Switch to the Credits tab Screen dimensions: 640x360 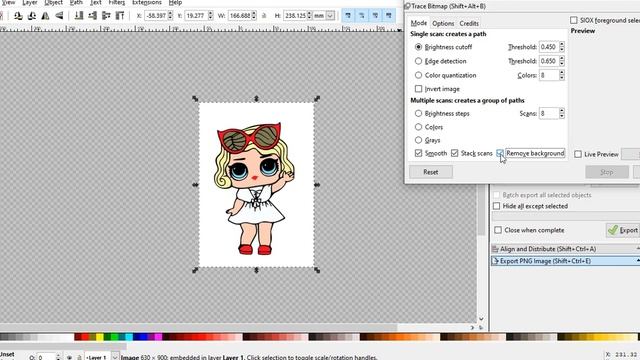469,24
